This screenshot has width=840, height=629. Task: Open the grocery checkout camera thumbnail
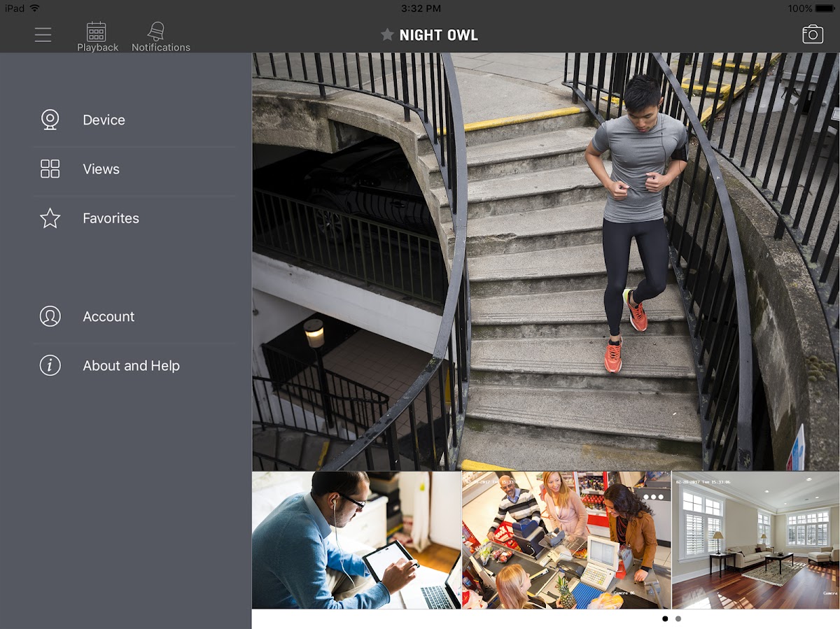click(x=566, y=539)
